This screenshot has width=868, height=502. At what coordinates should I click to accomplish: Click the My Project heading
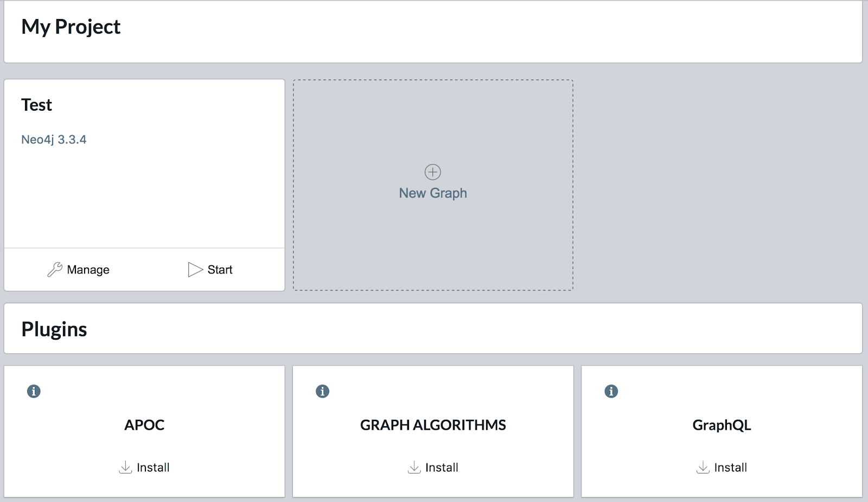(x=71, y=27)
